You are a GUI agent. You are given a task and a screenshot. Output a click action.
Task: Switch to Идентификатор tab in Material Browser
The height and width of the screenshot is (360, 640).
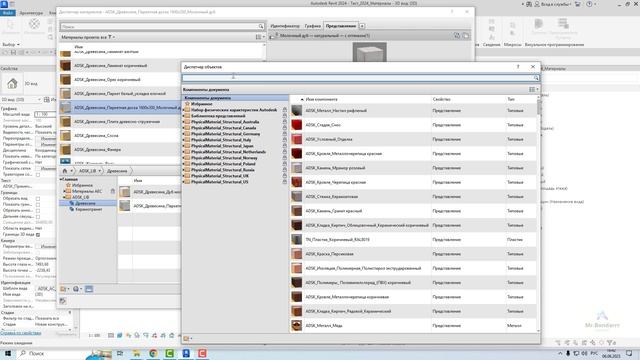point(285,26)
